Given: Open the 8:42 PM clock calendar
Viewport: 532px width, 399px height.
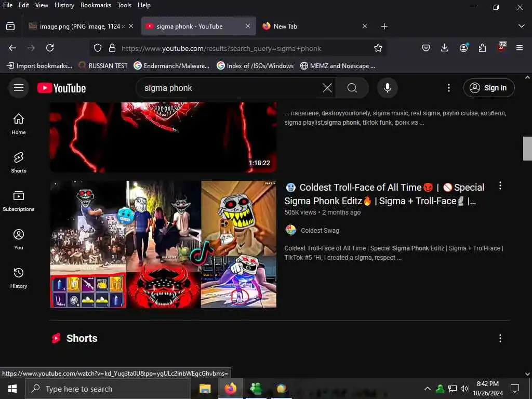Looking at the screenshot, I should (x=488, y=389).
